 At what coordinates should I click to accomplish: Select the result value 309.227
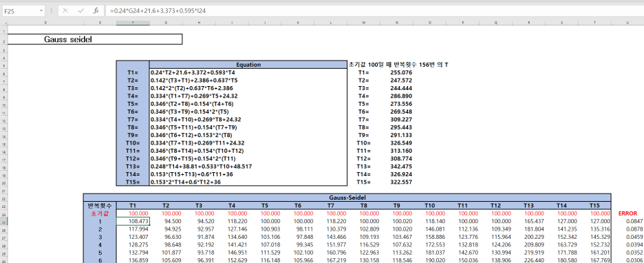[401, 119]
